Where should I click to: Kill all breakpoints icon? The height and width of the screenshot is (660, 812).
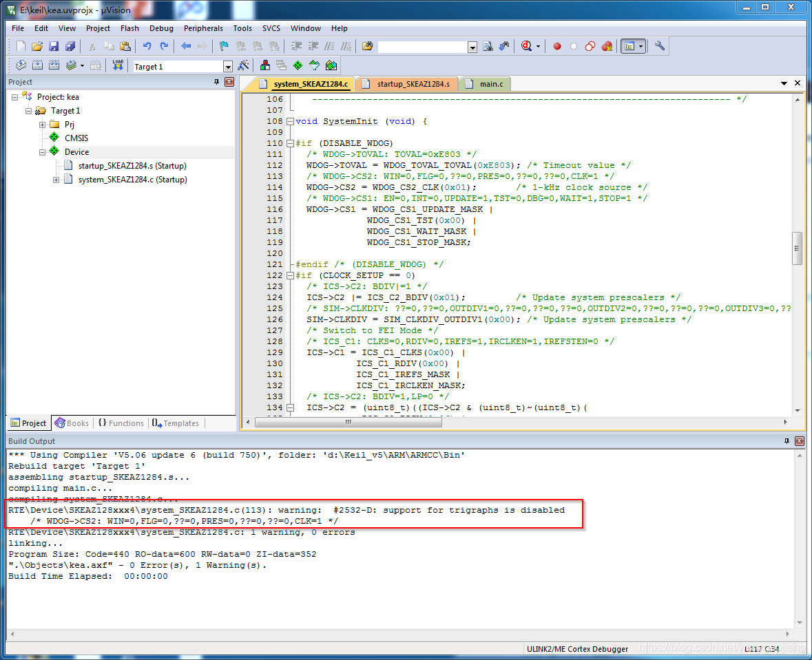(607, 46)
